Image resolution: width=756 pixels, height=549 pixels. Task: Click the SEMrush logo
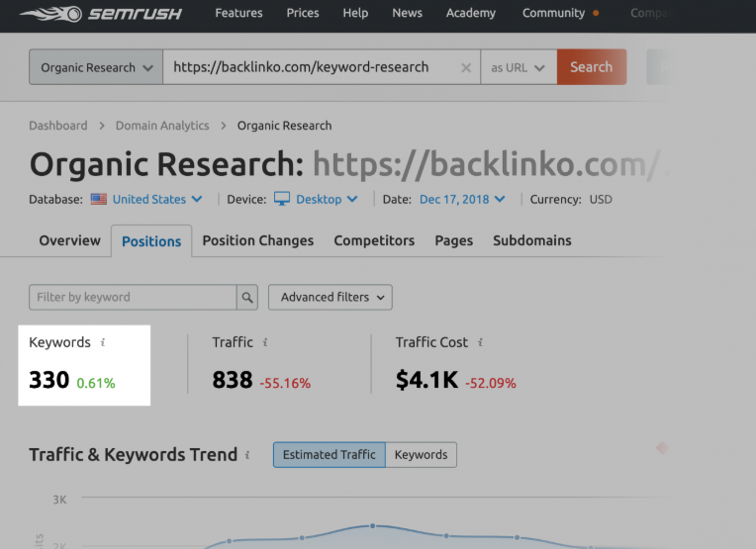(x=101, y=14)
